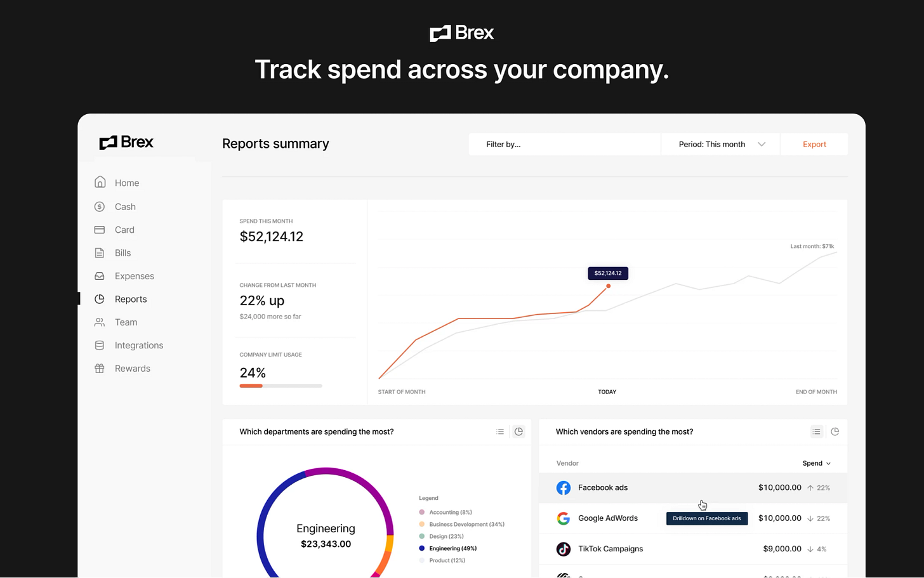Expand the Filter by combo box
Viewport: 924px width, 578px height.
pos(564,144)
